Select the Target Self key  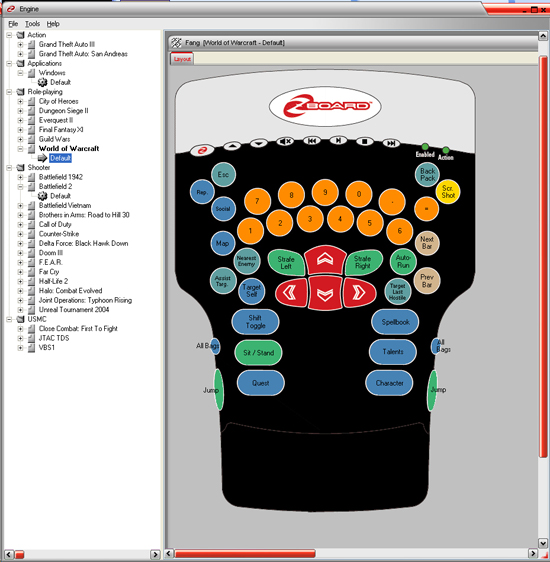252,291
